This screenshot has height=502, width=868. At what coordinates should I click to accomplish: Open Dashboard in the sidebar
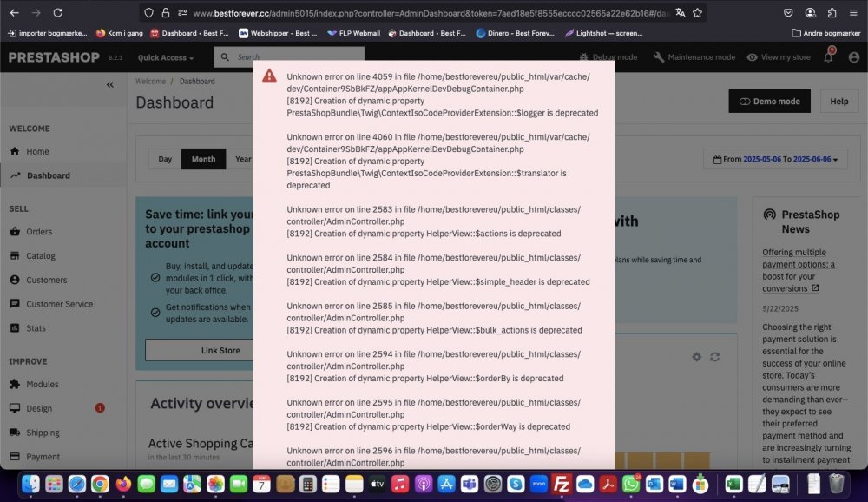click(48, 175)
